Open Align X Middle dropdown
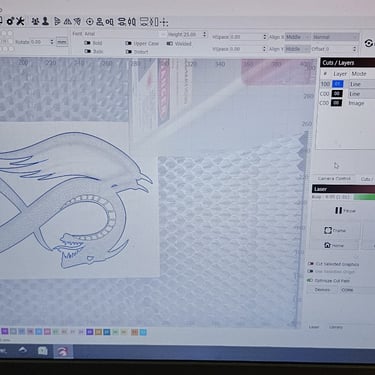 297,37
